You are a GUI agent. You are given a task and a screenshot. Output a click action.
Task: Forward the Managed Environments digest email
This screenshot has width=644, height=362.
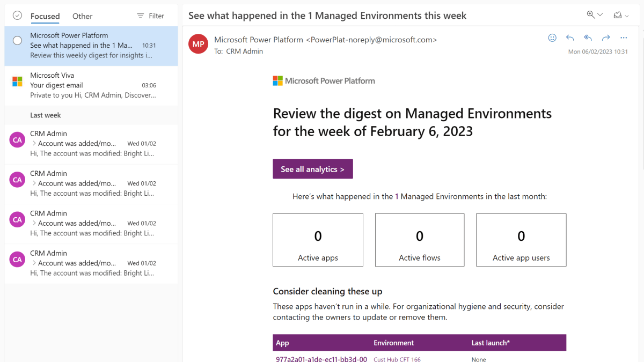click(x=605, y=38)
